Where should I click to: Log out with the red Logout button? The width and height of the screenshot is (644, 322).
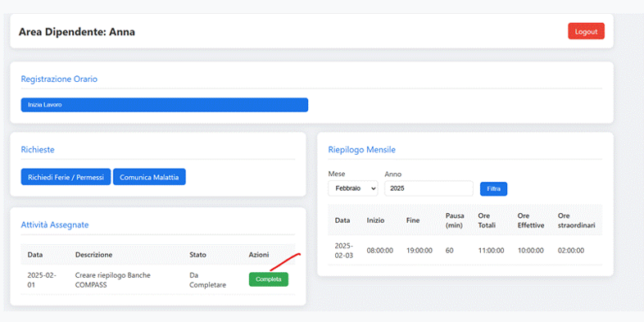(586, 31)
